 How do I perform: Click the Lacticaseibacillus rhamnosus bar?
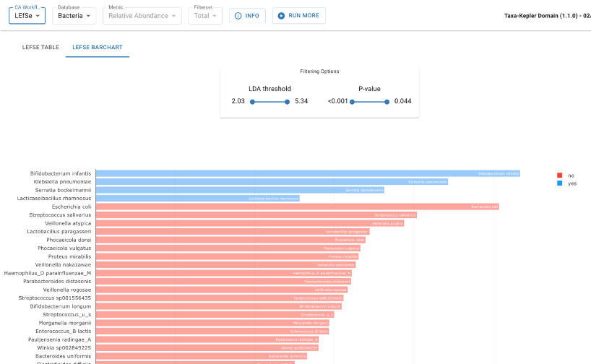click(x=197, y=198)
